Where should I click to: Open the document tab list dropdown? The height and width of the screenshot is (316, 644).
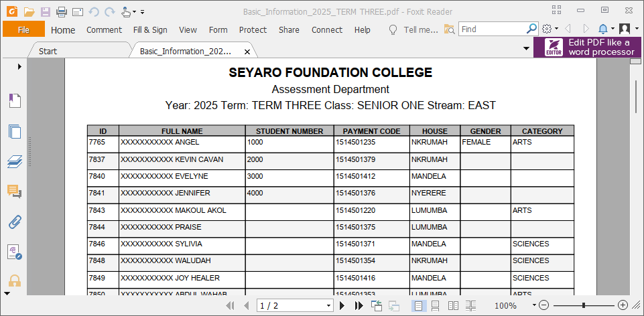tap(527, 48)
